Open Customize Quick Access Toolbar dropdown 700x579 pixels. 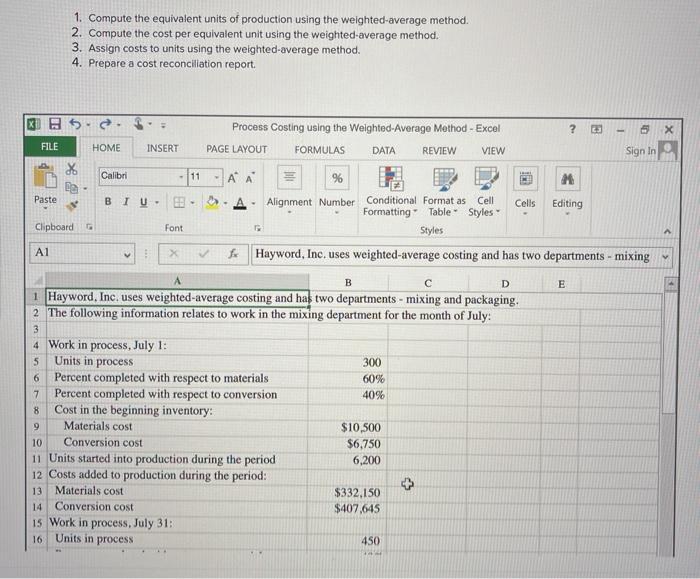[x=163, y=125]
